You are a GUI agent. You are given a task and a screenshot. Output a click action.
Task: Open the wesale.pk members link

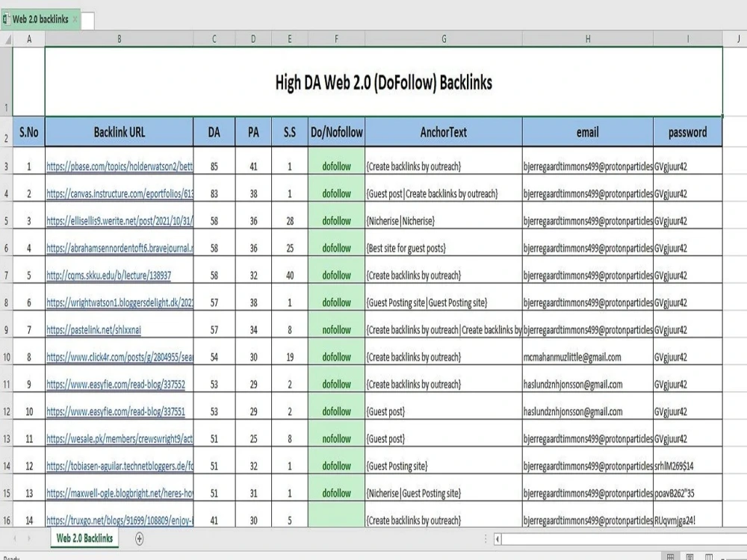(x=120, y=438)
